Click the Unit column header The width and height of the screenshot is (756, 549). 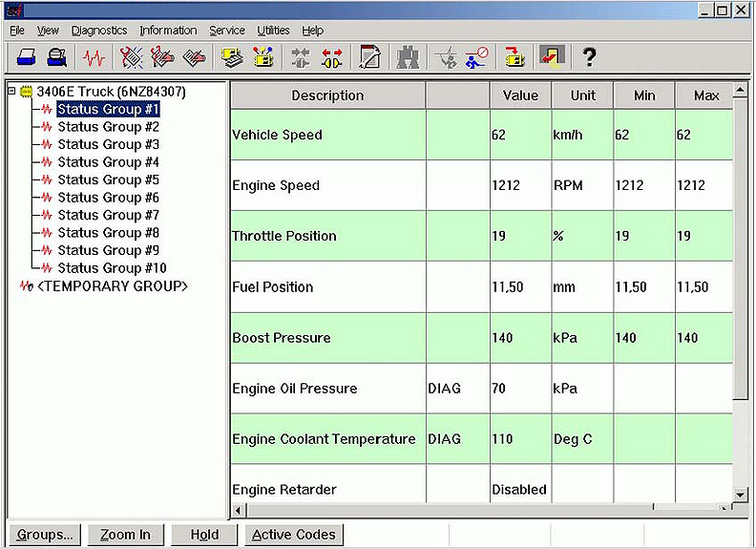[582, 95]
